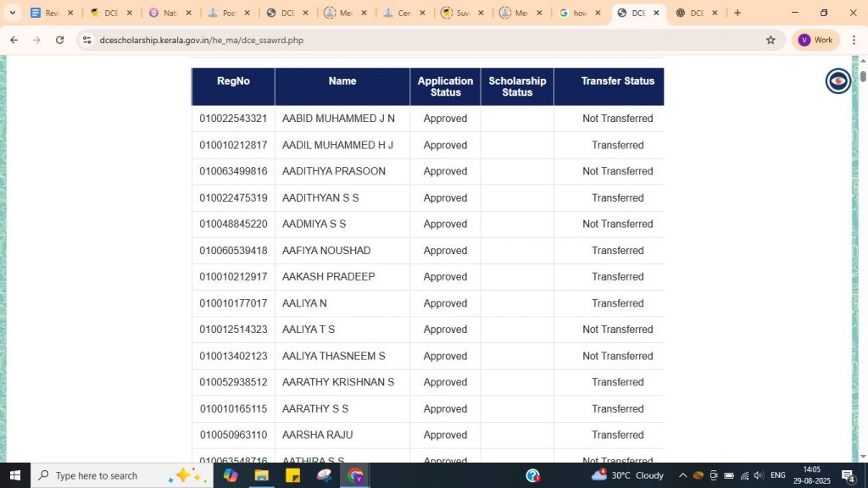Image resolution: width=868 pixels, height=488 pixels.
Task: Open the Copilot app in taskbar
Action: point(231,475)
